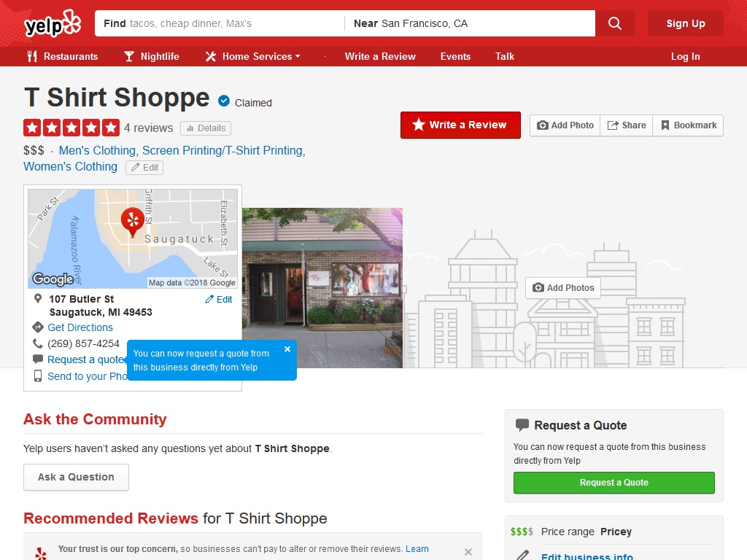Image resolution: width=747 pixels, height=560 pixels.
Task: Open Screen Printing/T-Shirt Printing link
Action: pyautogui.click(x=222, y=150)
